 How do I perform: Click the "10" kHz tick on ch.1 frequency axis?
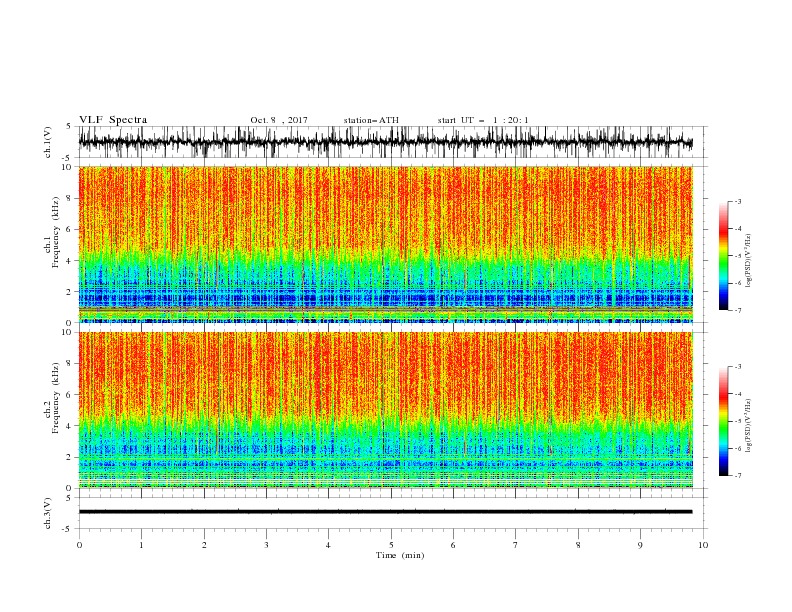pyautogui.click(x=67, y=167)
